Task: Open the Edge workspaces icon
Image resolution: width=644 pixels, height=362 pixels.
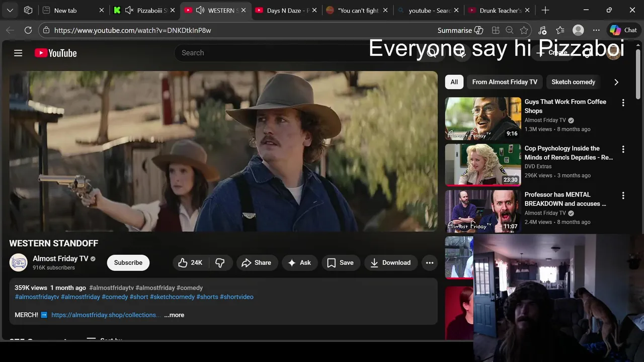Action: (x=28, y=10)
